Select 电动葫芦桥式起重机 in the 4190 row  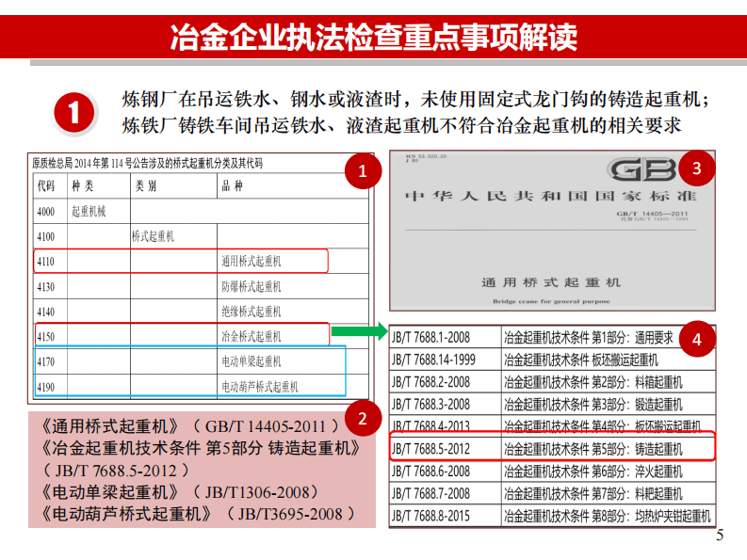260,387
